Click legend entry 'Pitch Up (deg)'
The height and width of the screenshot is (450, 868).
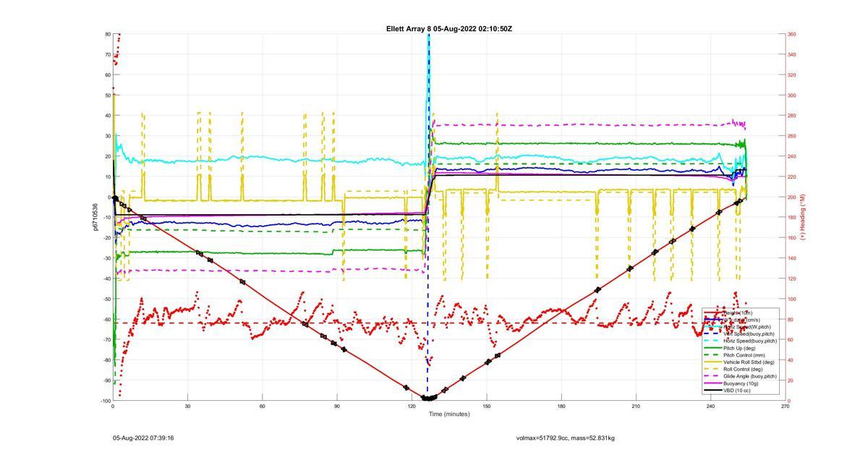tap(739, 348)
